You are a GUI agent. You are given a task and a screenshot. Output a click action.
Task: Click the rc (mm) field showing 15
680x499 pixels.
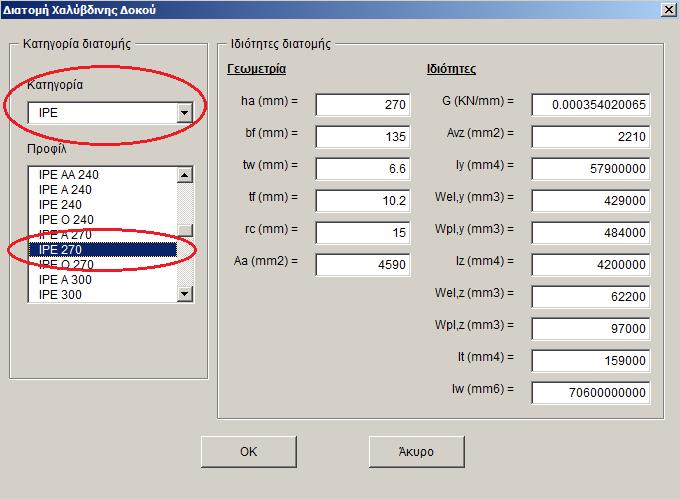pyautogui.click(x=363, y=233)
